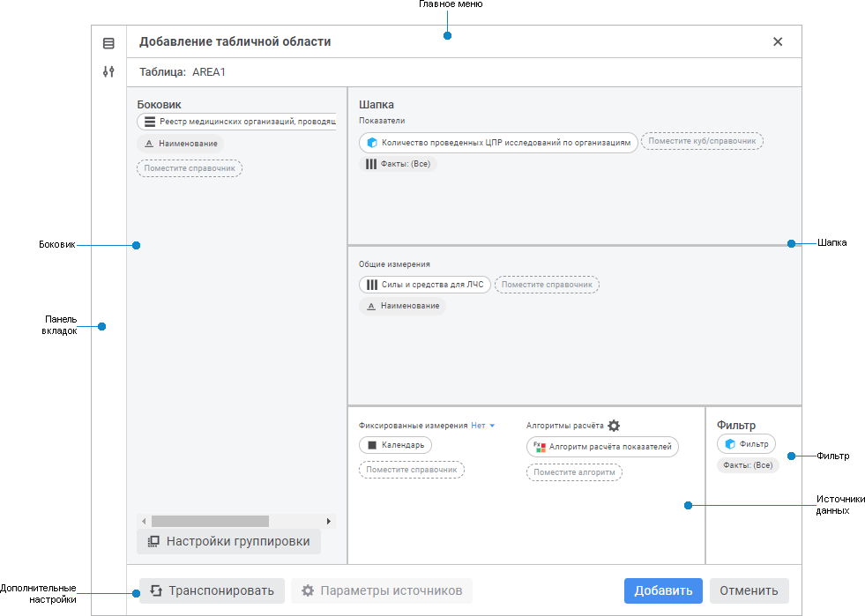Click the gear icon beside Алгоритмы расчёта
Viewport: 865px width, 616px height.
(614, 426)
